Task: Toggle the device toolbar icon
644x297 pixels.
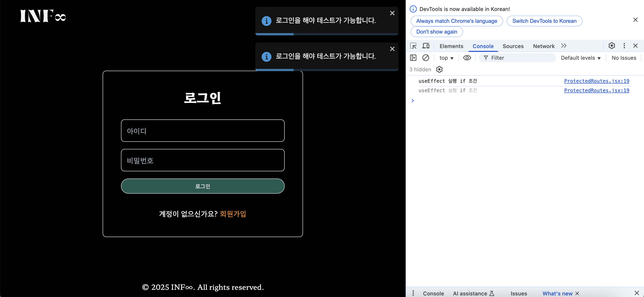Action: pyautogui.click(x=426, y=46)
